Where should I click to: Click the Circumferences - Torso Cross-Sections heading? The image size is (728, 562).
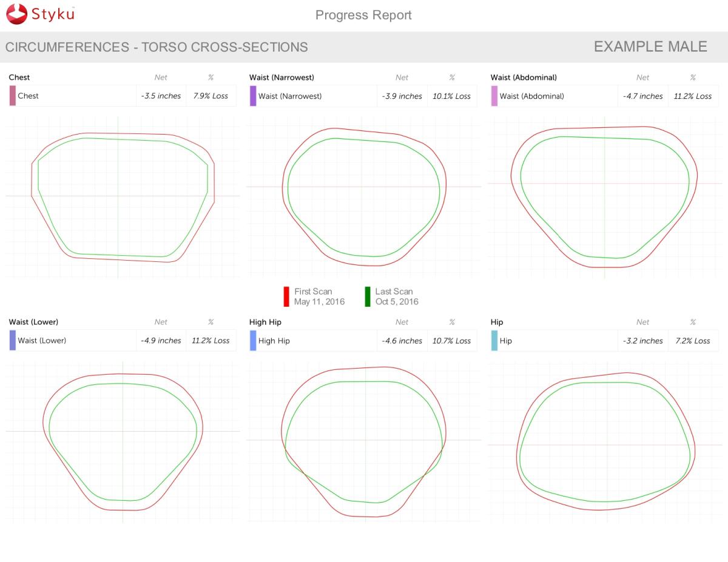coord(157,47)
